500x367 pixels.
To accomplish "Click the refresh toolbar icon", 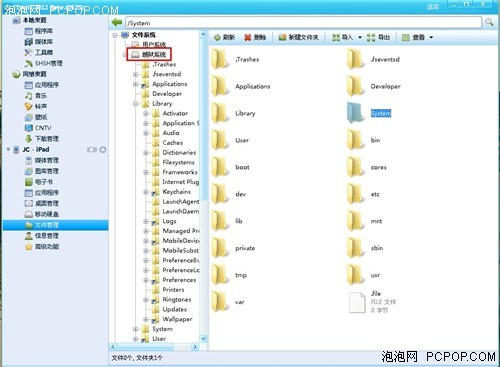I will pos(217,37).
